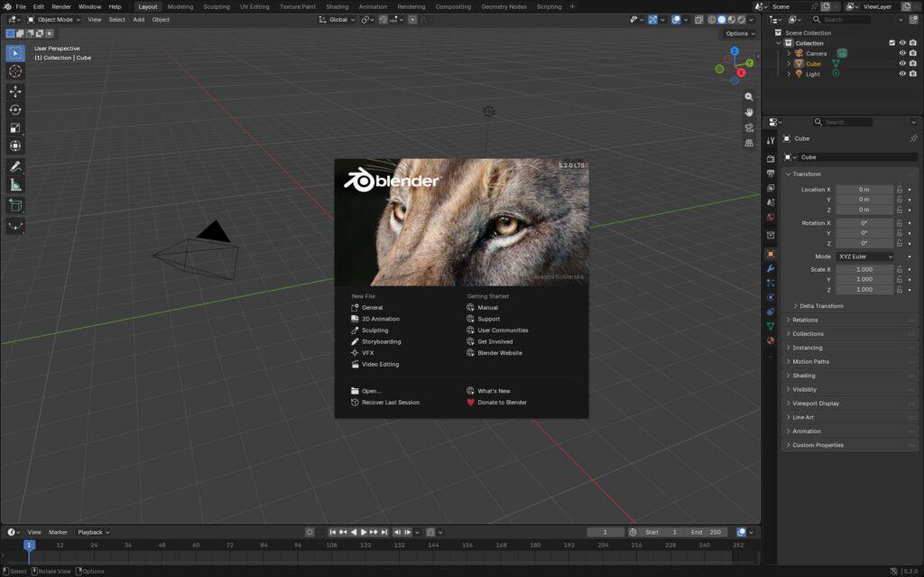Open the Global transform orientation dropdown

pos(337,20)
